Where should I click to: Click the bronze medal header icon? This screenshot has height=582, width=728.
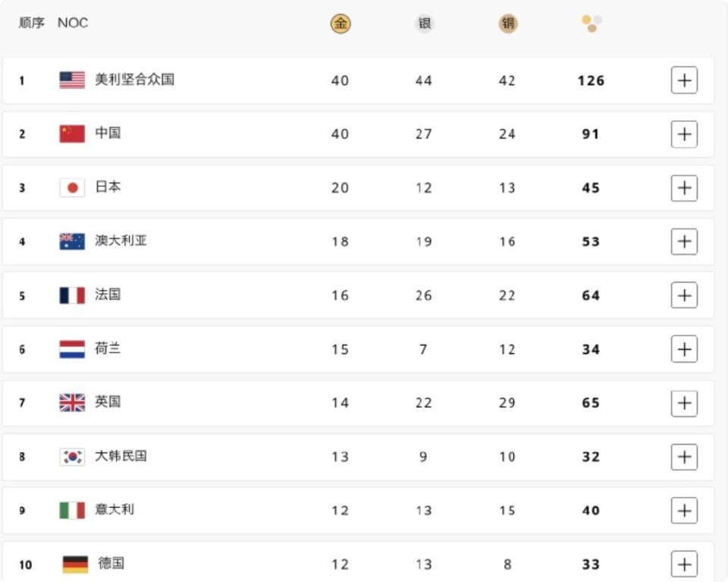[508, 23]
